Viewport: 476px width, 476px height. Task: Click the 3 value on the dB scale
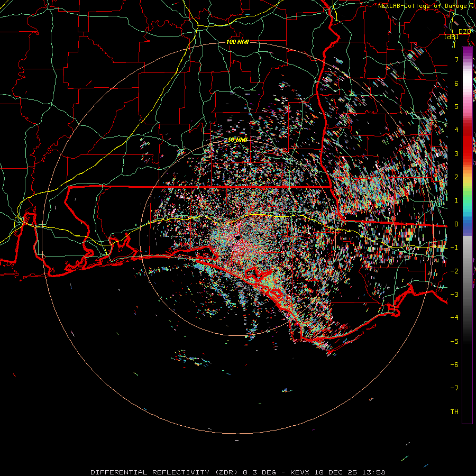click(456, 153)
